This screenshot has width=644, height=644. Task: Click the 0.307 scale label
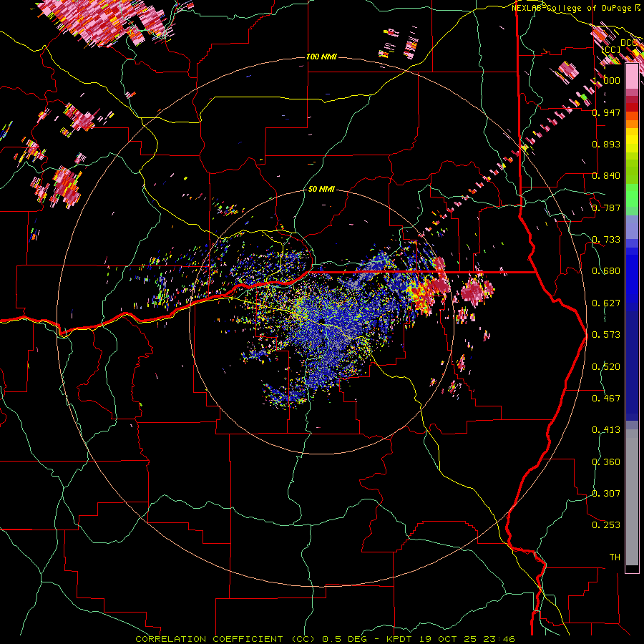(606, 494)
